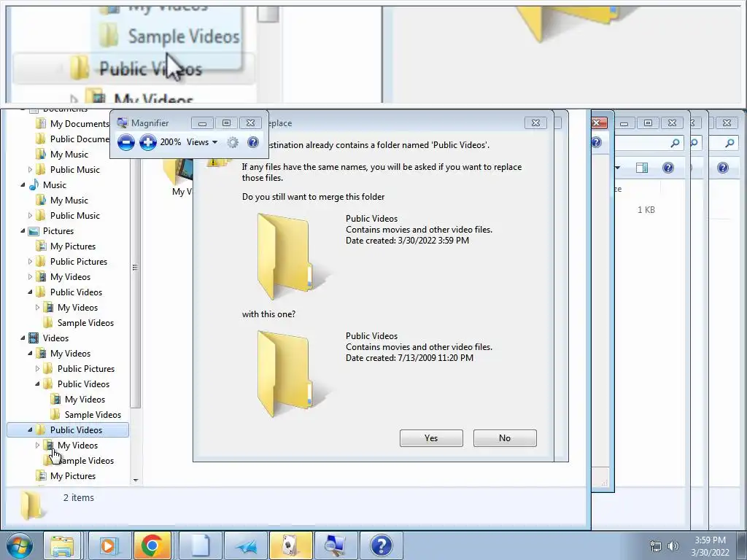Click help icon beside the preview pane toggle
Viewport: 747px width, 560px height.
coord(668,168)
